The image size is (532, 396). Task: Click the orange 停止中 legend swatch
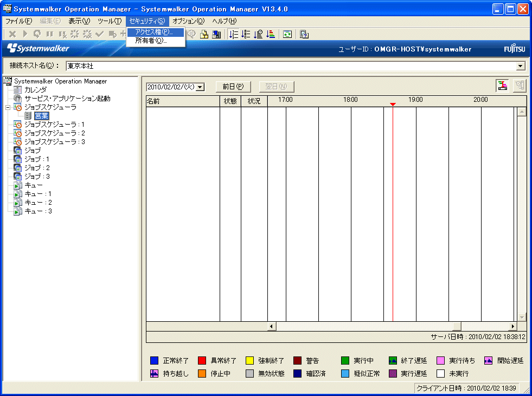tap(202, 374)
